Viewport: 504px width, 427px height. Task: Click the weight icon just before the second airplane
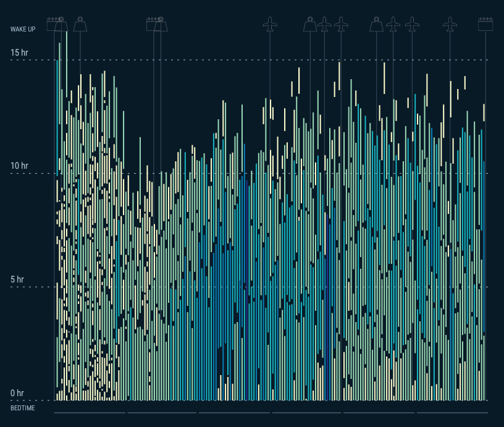310,25
